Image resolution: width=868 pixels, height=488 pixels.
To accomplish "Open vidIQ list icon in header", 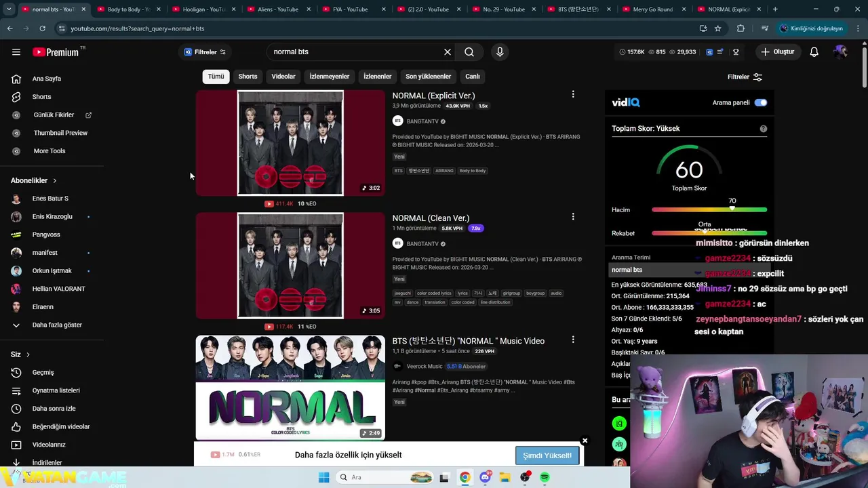I will [720, 52].
